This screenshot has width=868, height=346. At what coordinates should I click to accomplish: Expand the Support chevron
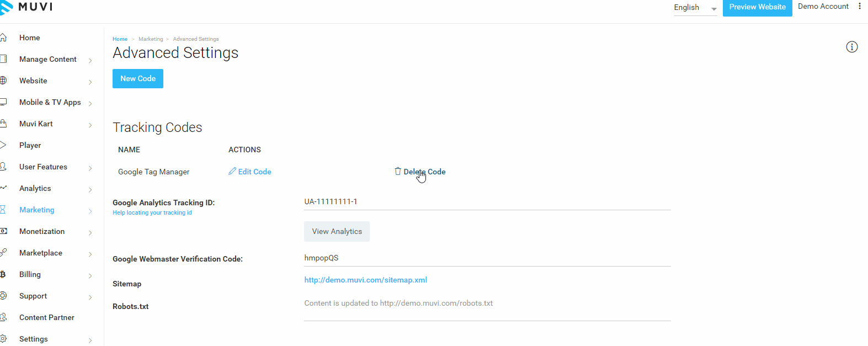click(x=90, y=297)
